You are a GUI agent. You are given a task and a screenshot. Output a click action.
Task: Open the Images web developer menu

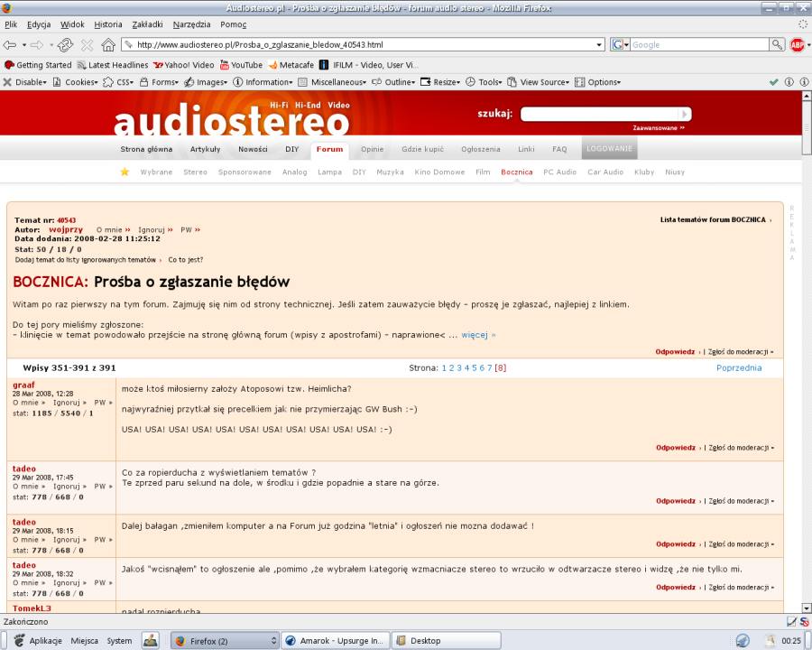click(206, 82)
